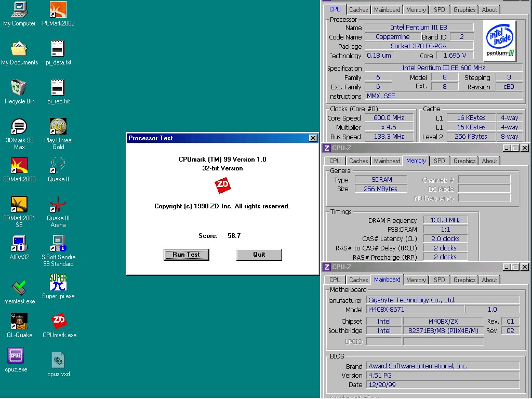
Task: Click the CAS# Latency 2.0 clocks value
Action: tap(445, 238)
